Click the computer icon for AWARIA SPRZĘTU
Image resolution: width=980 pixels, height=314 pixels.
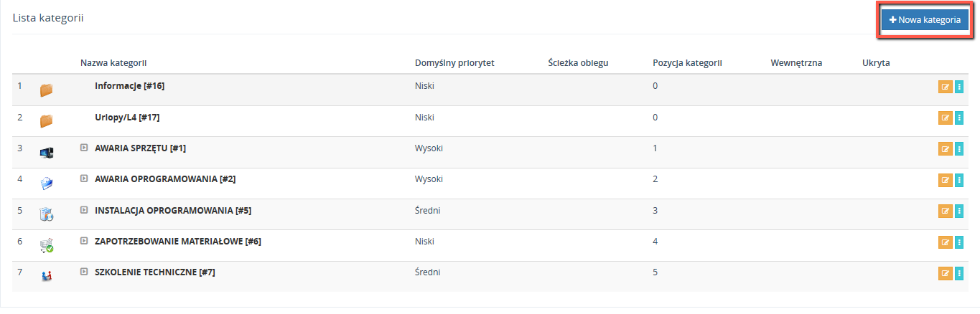click(47, 152)
